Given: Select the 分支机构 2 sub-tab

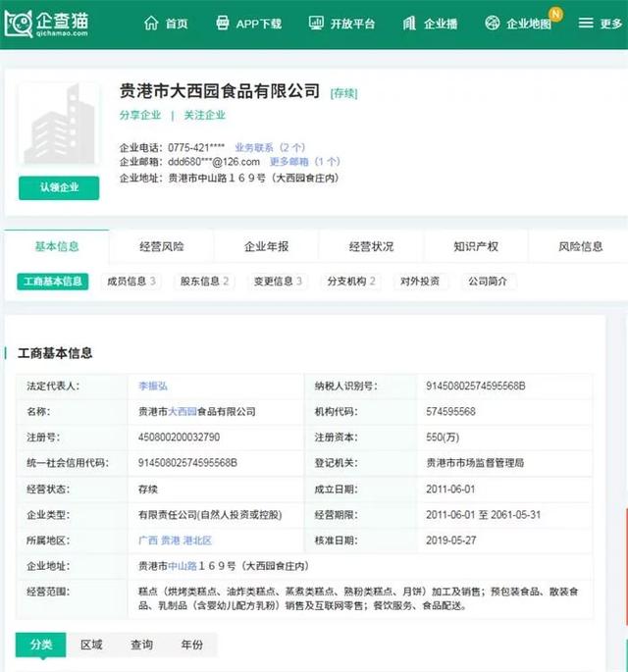Looking at the screenshot, I should 351,282.
